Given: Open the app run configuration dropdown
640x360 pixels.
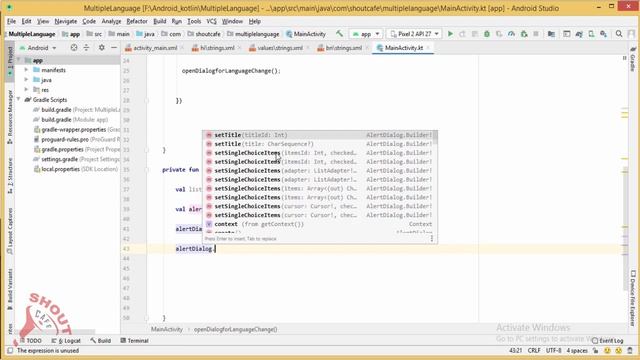Looking at the screenshot, I should 366,34.
